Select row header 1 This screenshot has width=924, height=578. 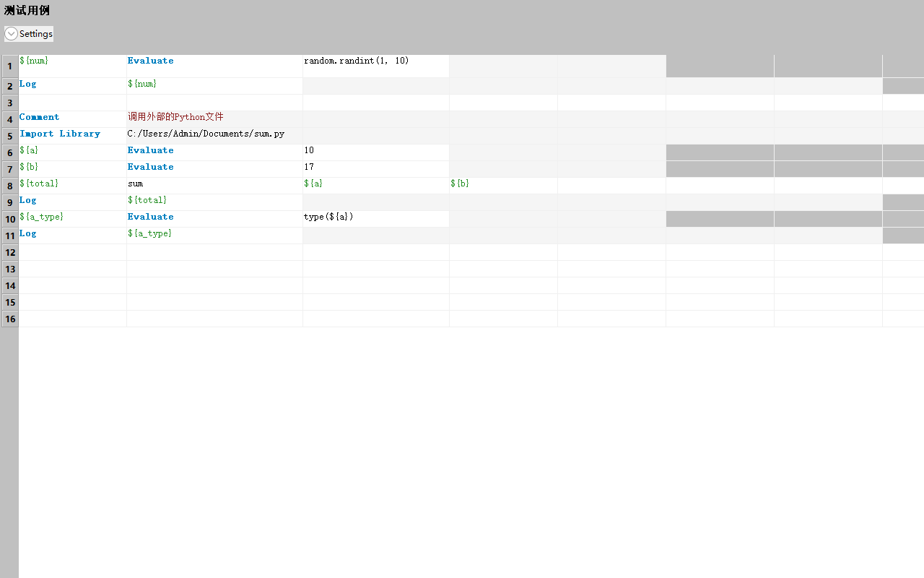[10, 66]
